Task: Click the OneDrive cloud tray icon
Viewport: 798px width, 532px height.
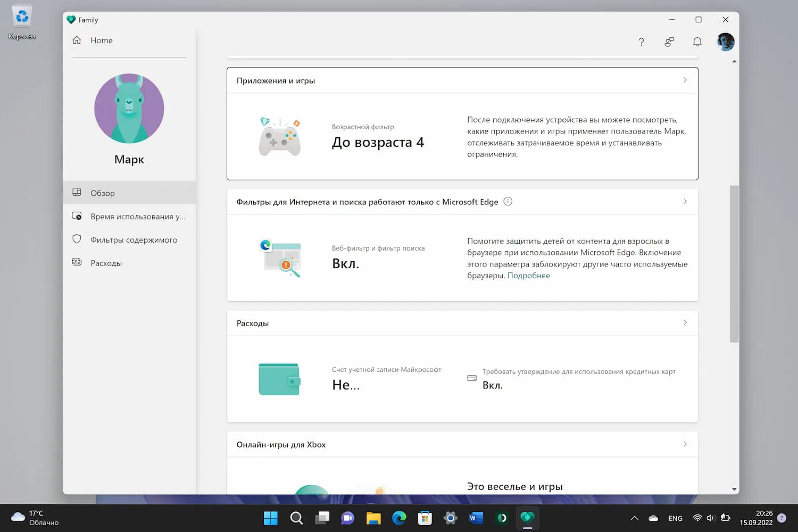Action: point(653,518)
